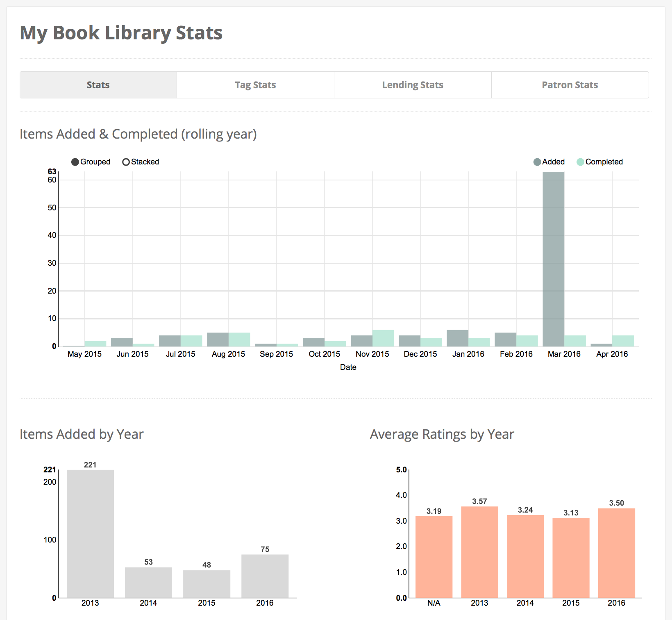Open the Lending Stats tab

[x=413, y=85]
